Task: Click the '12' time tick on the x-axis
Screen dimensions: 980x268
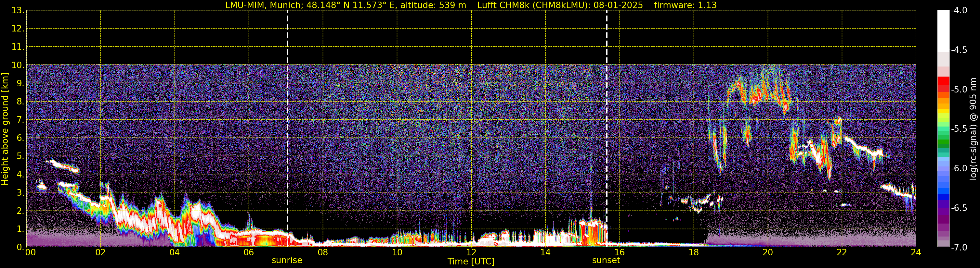Action: [x=471, y=253]
